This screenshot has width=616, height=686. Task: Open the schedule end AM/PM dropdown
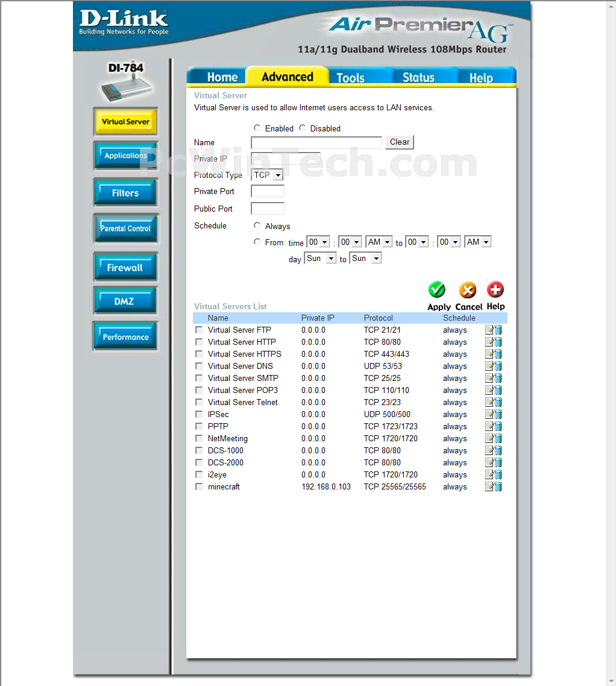(478, 242)
